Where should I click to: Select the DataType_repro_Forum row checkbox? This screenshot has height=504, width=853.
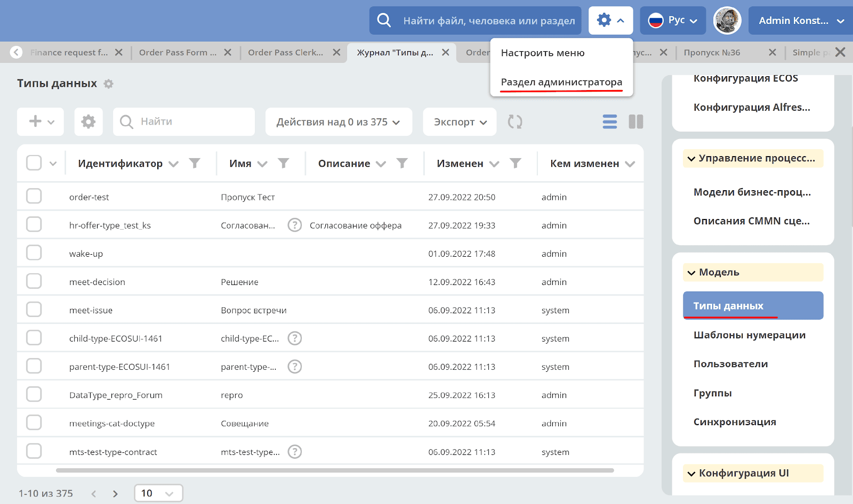[x=34, y=394]
